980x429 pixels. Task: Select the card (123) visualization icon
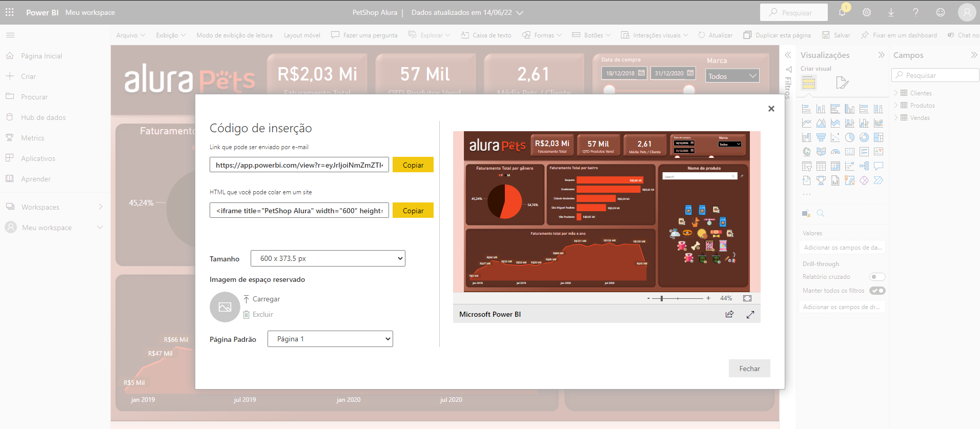(x=850, y=152)
